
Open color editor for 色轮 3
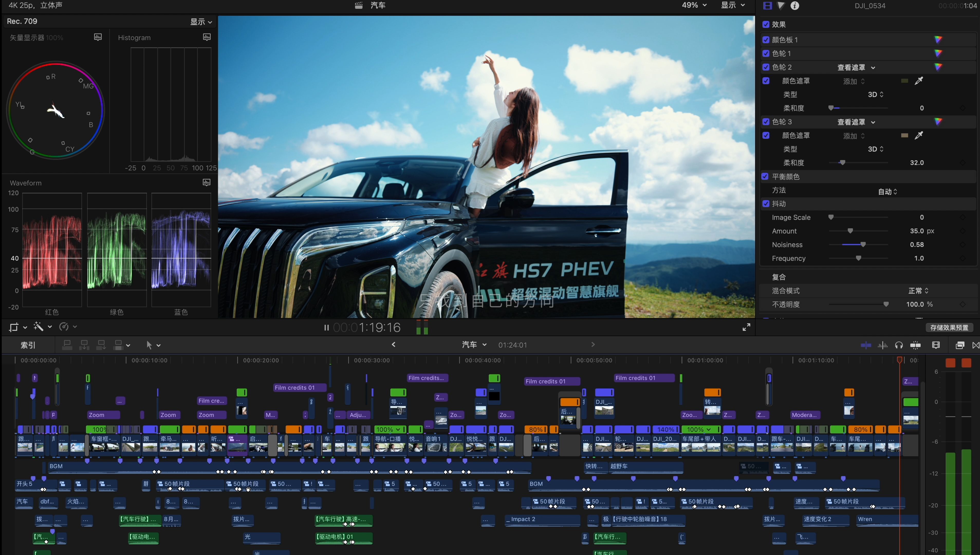click(938, 122)
